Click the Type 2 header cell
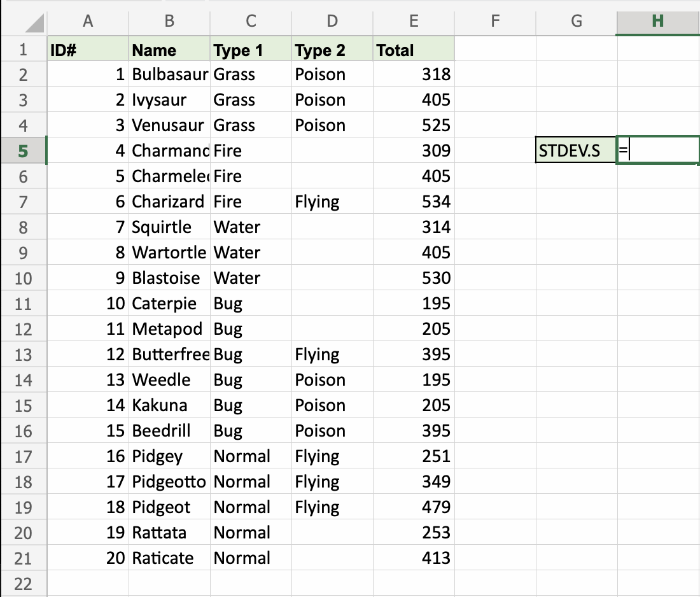The height and width of the screenshot is (597, 700). (332, 50)
